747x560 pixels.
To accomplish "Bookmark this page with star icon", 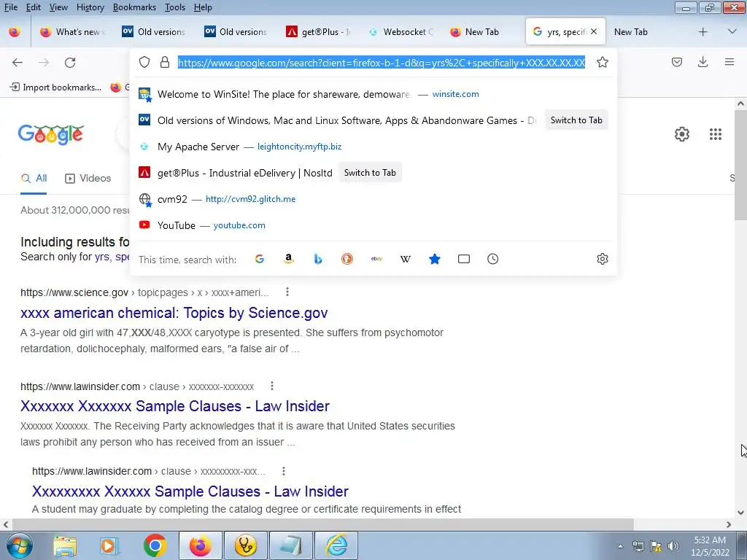I will [602, 63].
